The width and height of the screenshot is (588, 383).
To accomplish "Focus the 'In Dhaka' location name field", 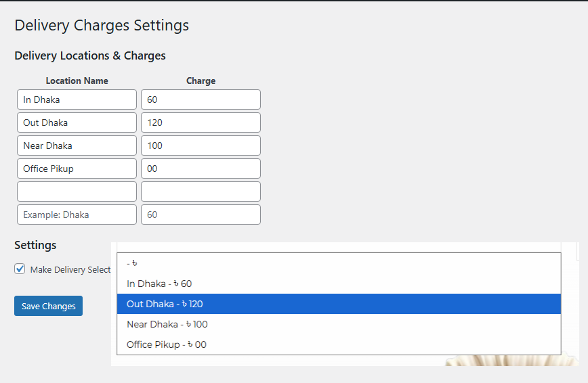I will pyautogui.click(x=77, y=99).
